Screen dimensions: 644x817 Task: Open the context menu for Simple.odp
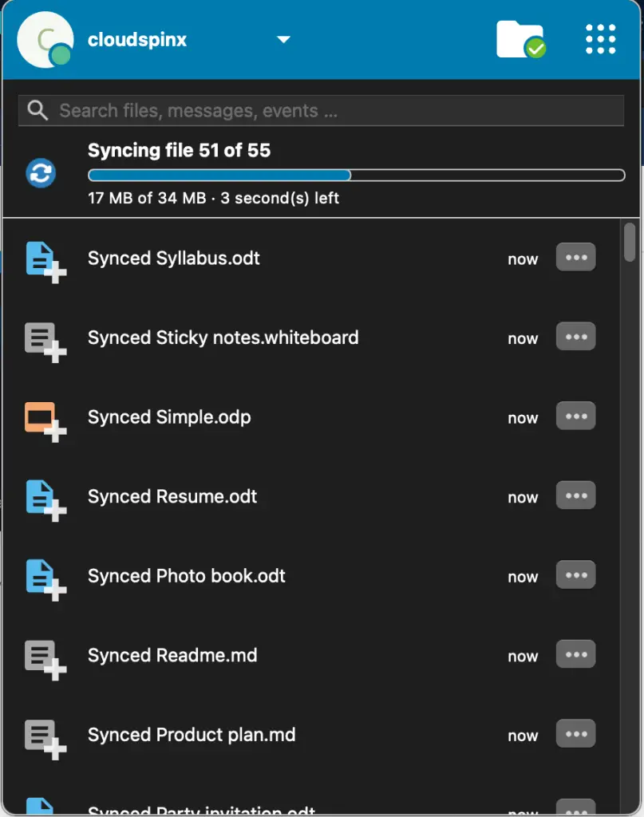575,416
